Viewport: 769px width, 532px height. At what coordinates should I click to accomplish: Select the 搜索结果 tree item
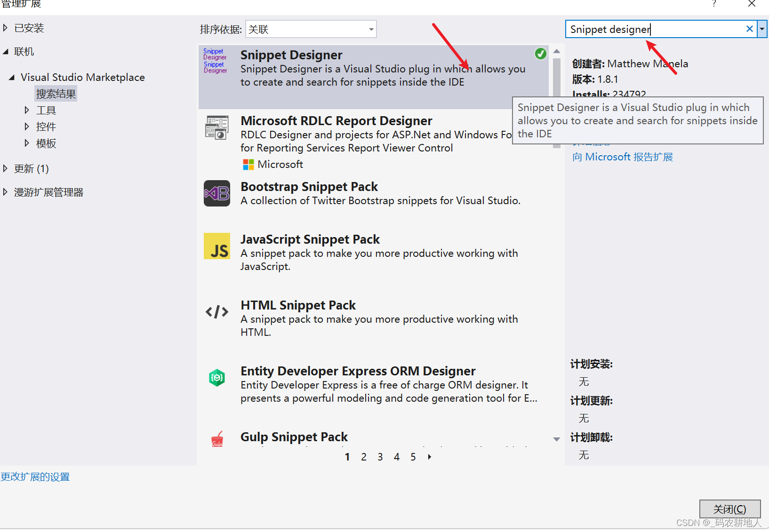coord(56,94)
